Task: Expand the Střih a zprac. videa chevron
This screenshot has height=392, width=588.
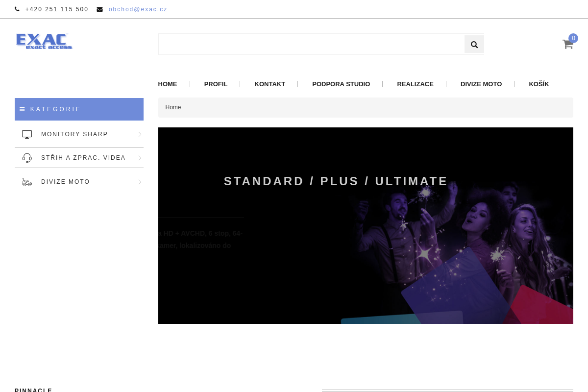Action: coord(140,158)
